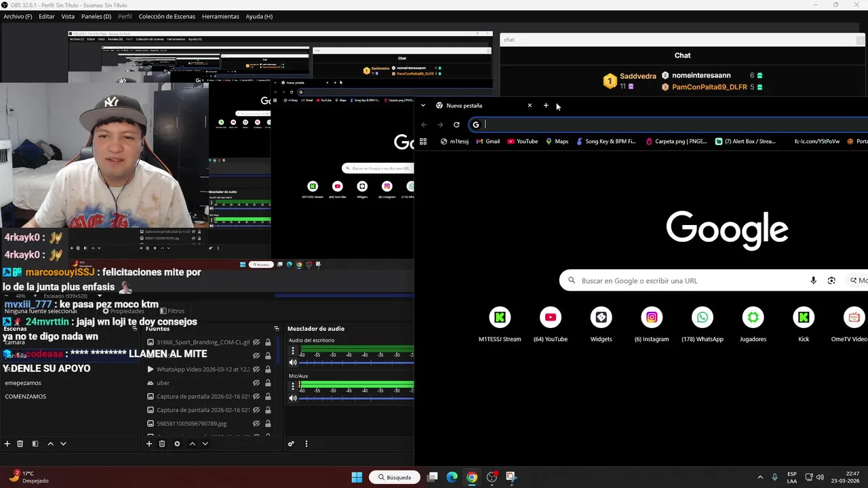868x488 pixels.
Task: Toggle visibility of 5985811005096790789.jpg source
Action: point(256,424)
